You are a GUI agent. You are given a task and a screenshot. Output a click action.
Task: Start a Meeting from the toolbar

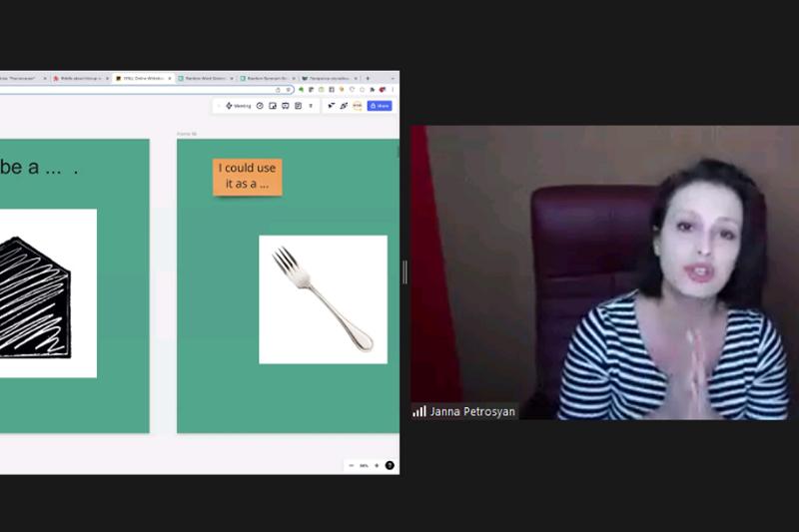[x=239, y=106]
